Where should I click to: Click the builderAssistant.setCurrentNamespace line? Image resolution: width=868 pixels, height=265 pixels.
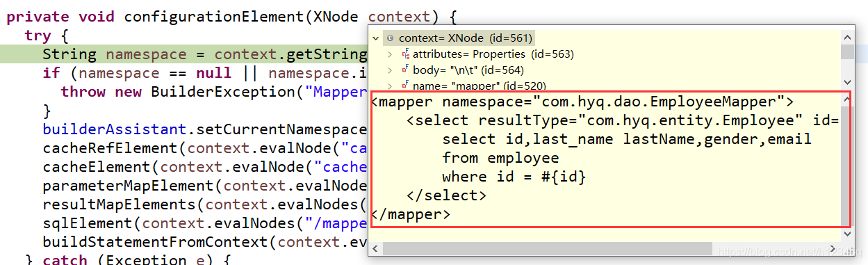point(204,129)
